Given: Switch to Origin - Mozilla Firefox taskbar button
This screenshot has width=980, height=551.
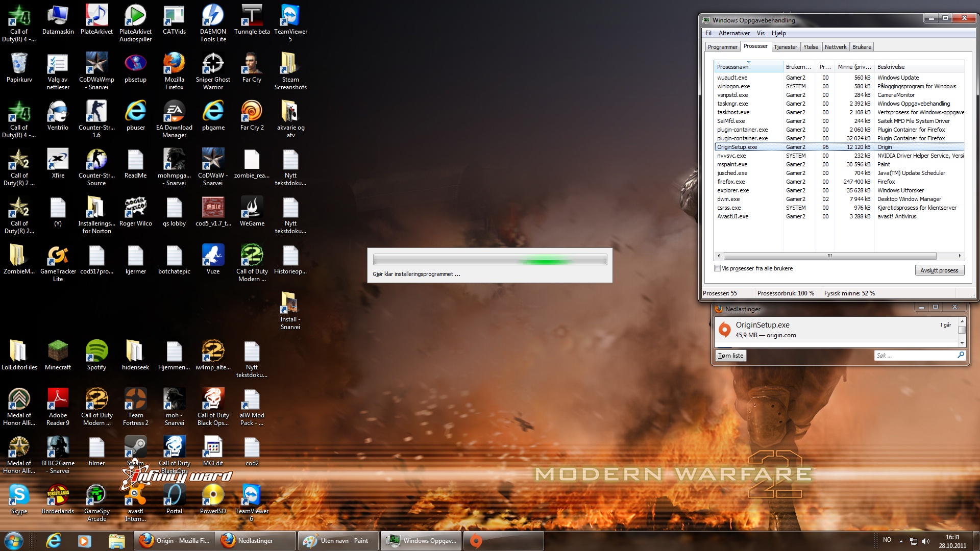Looking at the screenshot, I should tap(175, 540).
